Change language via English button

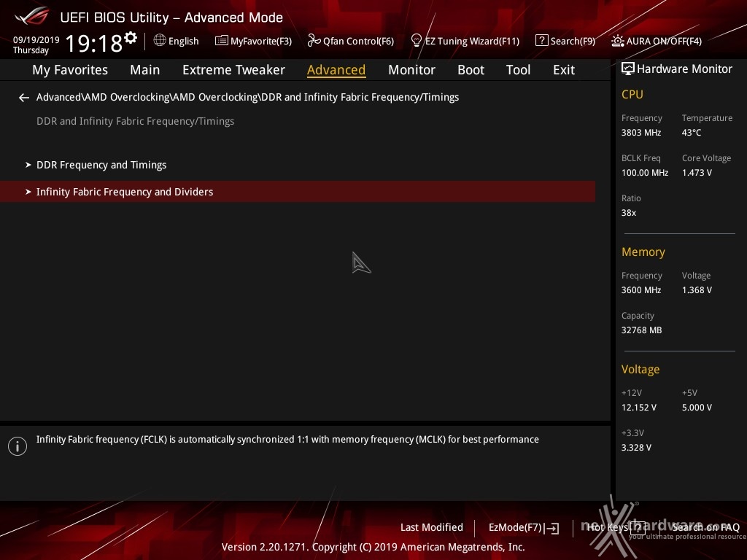tap(183, 42)
